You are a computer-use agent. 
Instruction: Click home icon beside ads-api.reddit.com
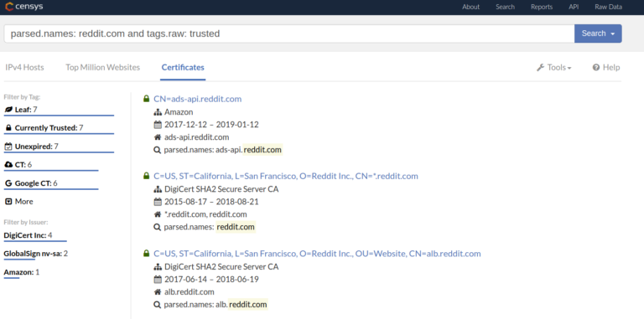click(158, 137)
